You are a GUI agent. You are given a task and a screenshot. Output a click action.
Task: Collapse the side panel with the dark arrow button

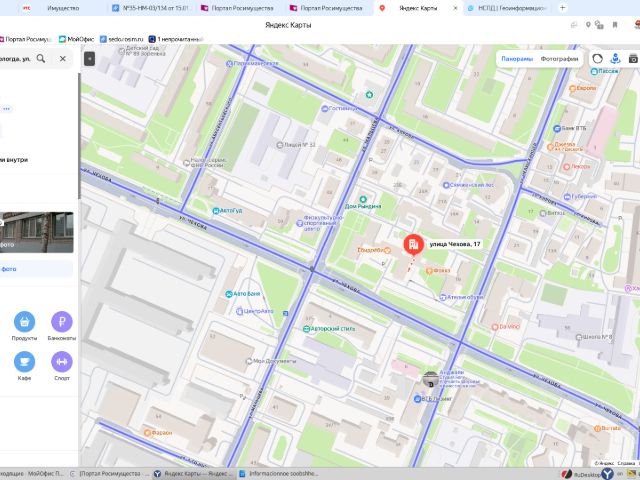tap(89, 59)
